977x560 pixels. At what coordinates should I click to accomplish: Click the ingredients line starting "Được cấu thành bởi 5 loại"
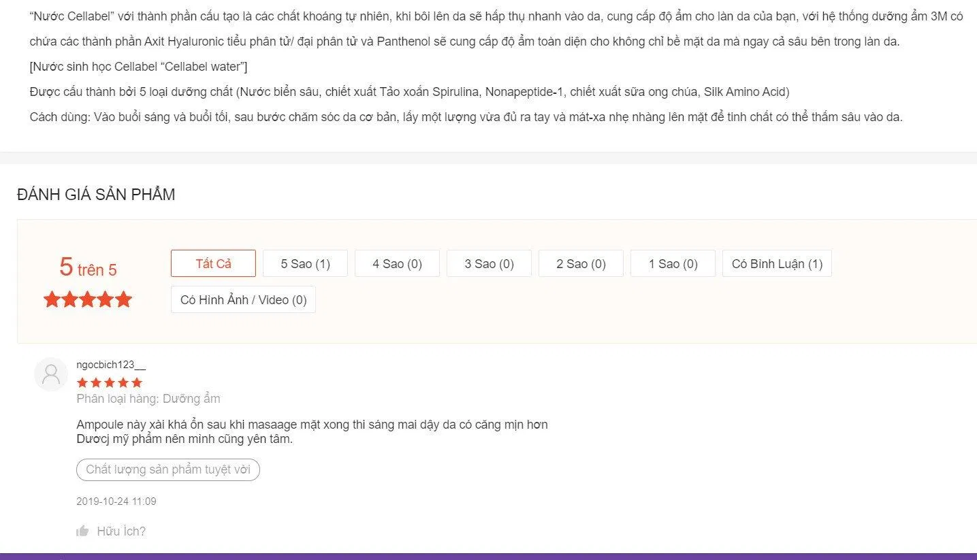[x=410, y=92]
